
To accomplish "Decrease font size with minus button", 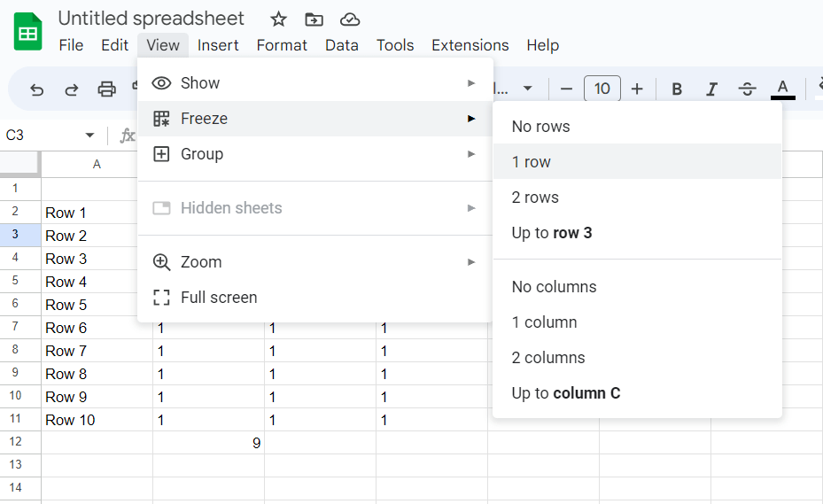I will 567,89.
